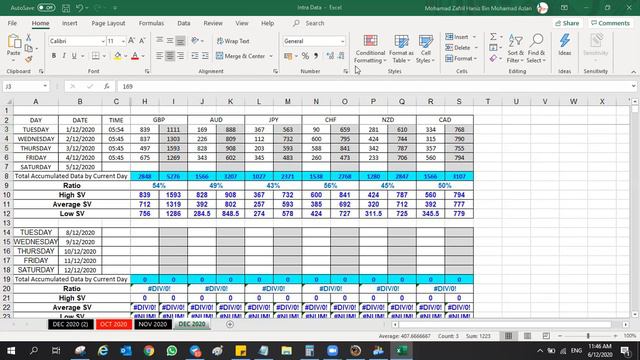640x360 pixels.
Task: Open the NOV 2020 sheet tab
Action: click(x=153, y=324)
